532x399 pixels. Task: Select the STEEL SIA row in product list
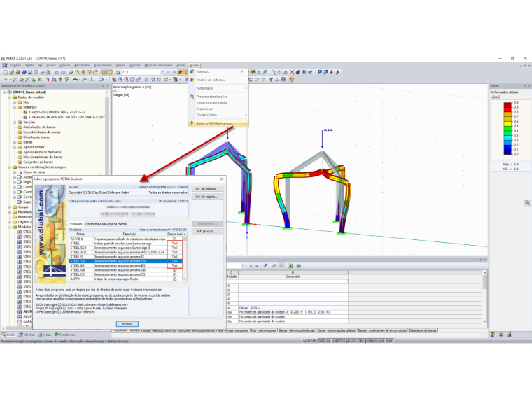click(126, 261)
